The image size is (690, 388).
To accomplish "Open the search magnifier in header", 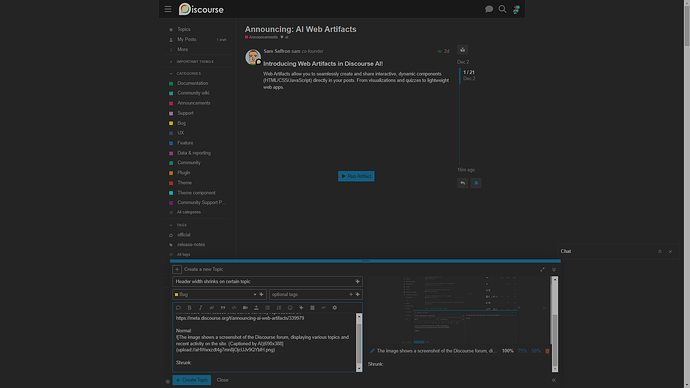I will pos(502,9).
